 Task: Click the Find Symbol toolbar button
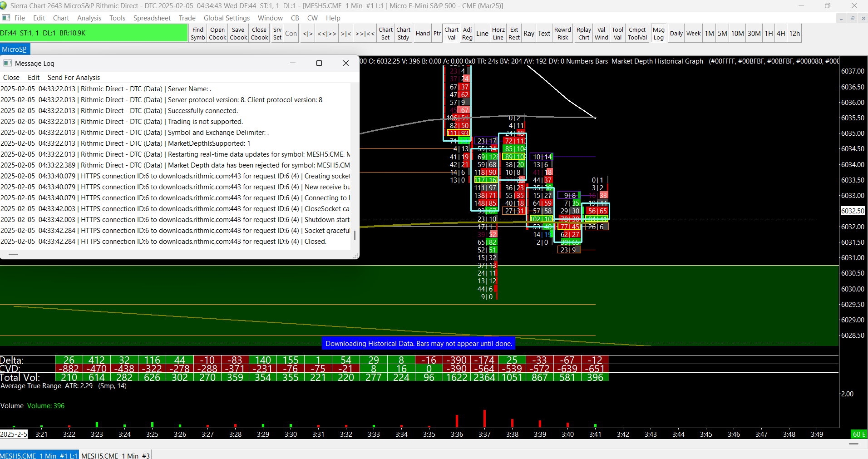coord(198,33)
